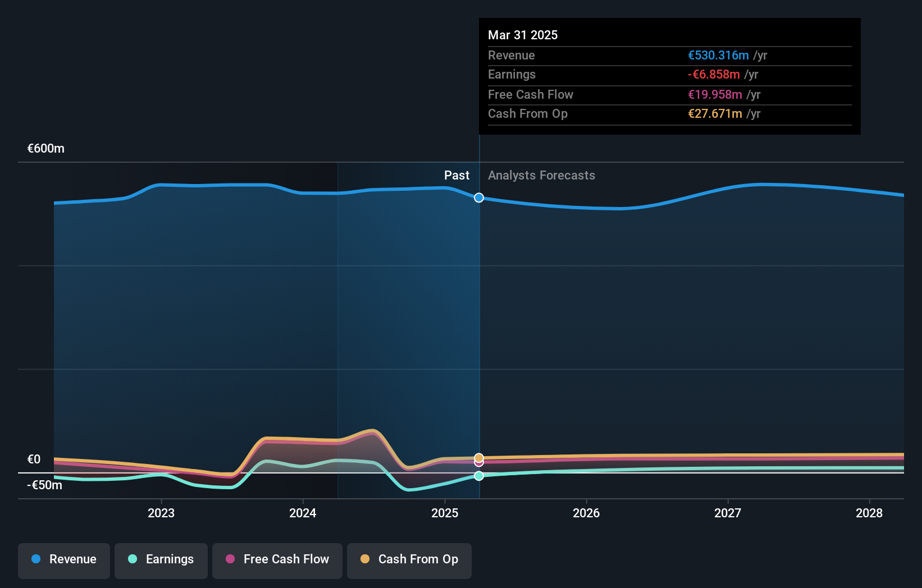Toggle the Cash From Op series visibility
Image resolution: width=922 pixels, height=588 pixels.
(x=409, y=559)
